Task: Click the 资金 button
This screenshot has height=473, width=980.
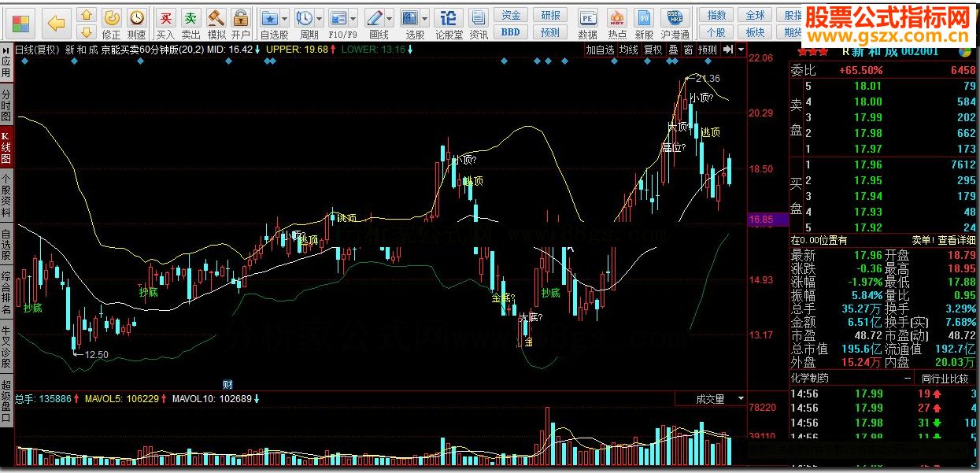Action: coord(511,16)
